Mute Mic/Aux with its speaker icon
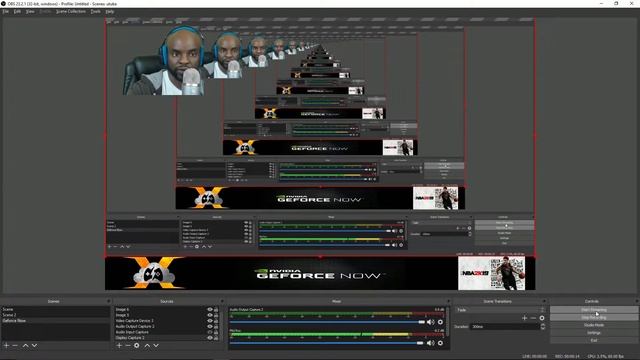640x360 pixels. 431,343
